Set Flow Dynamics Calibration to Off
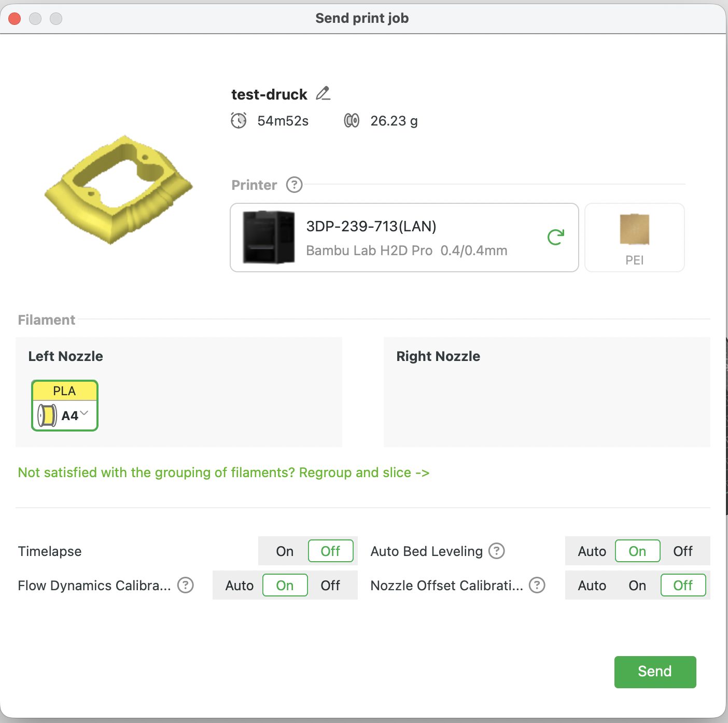The image size is (728, 723). (330, 585)
